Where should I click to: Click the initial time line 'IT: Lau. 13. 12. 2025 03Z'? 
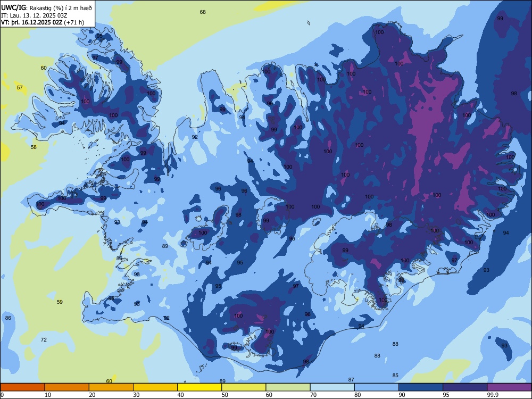(x=34, y=15)
